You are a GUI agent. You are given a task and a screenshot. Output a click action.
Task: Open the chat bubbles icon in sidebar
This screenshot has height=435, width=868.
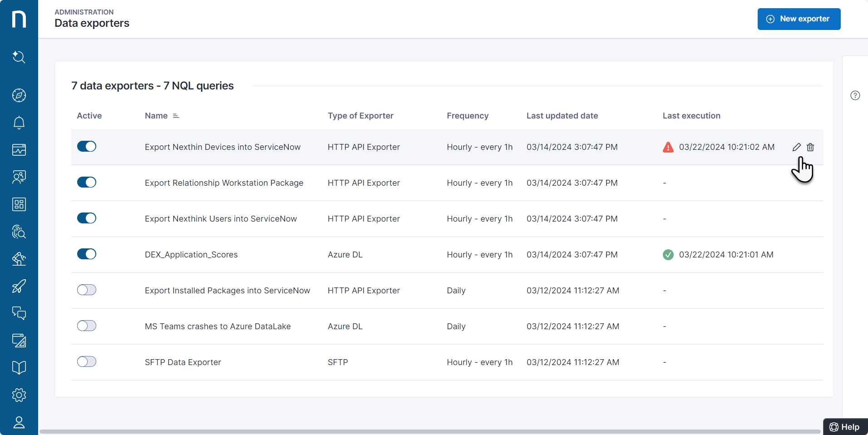[19, 313]
